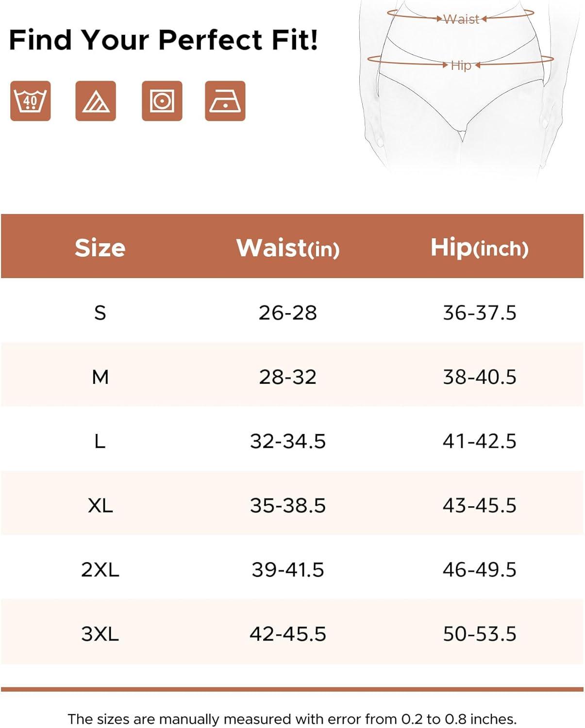Click the Waist measurement label on diagram
This screenshot has height=728, width=585.
click(x=461, y=19)
